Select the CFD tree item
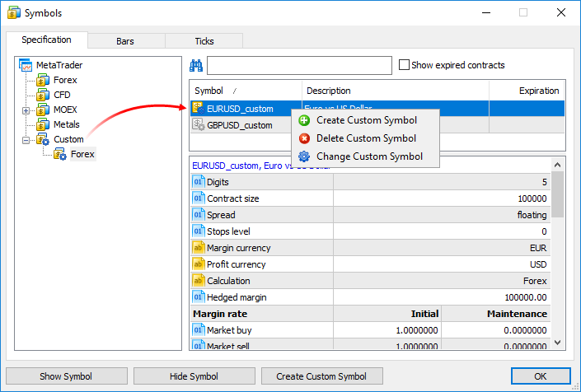The width and height of the screenshot is (581, 392). pyautogui.click(x=62, y=95)
